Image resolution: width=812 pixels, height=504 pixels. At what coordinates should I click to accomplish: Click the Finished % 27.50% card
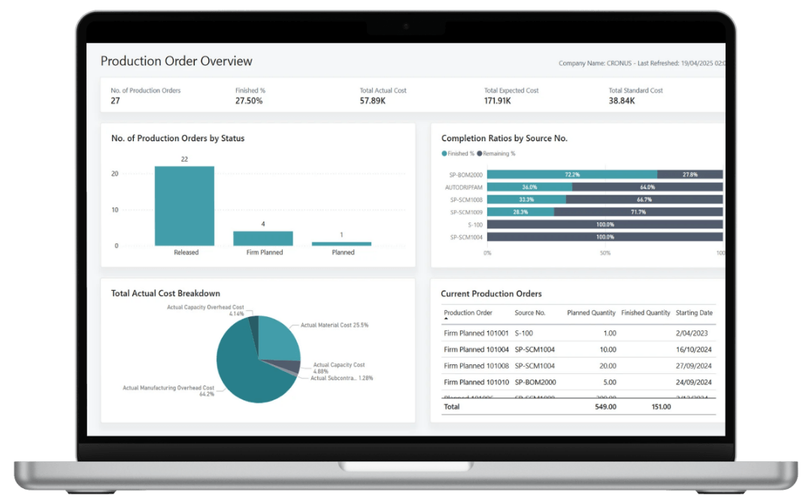click(250, 95)
